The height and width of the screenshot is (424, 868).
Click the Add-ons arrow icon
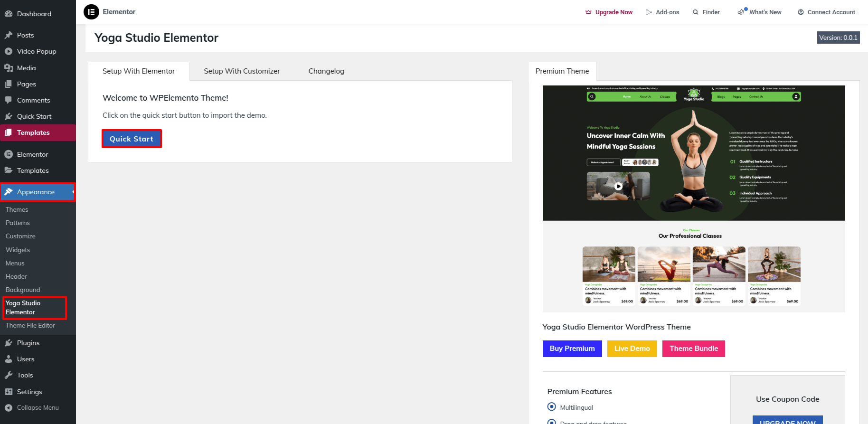(649, 12)
